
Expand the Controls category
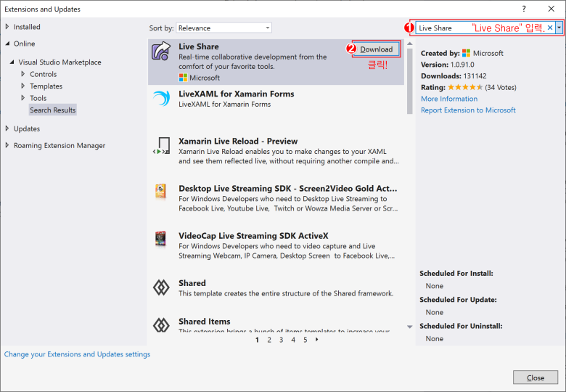(x=22, y=74)
